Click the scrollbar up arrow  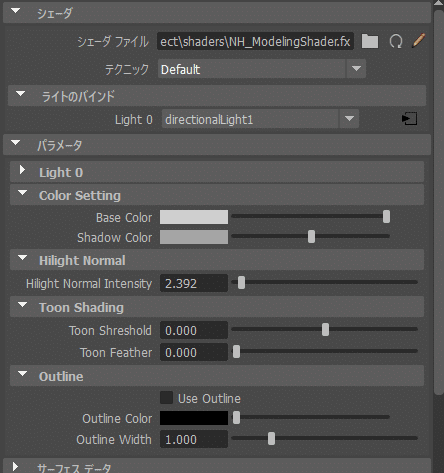439,3
